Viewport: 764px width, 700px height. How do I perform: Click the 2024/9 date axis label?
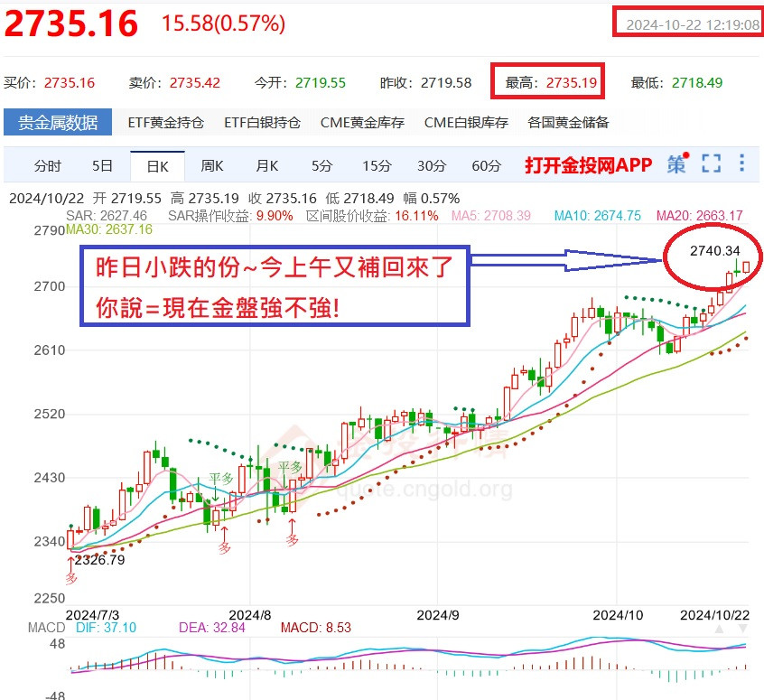point(438,615)
